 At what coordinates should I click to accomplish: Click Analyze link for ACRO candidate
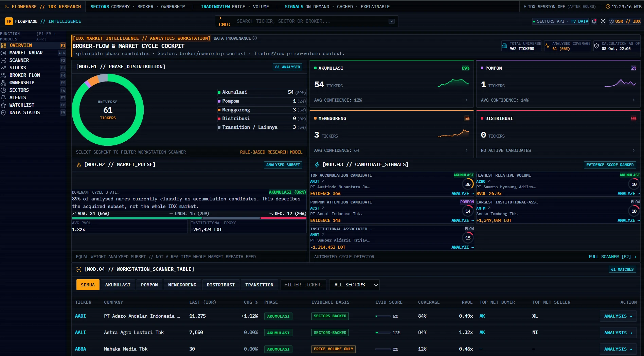(628, 193)
